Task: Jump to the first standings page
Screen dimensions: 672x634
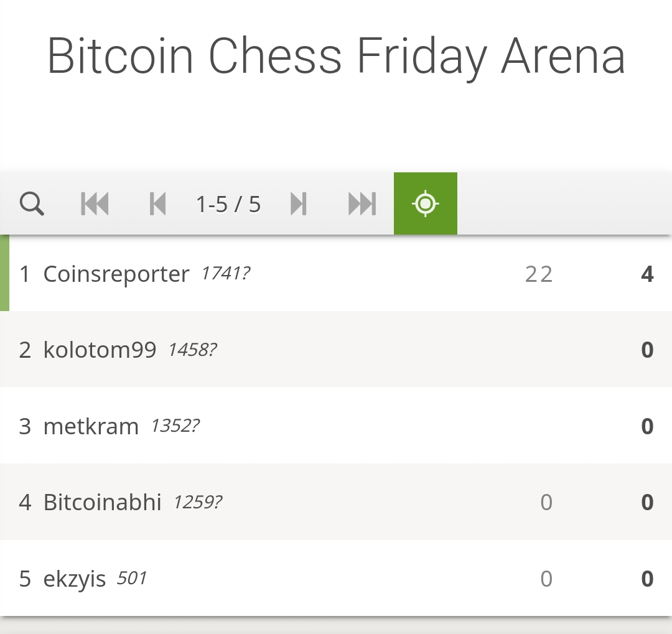Action: click(95, 203)
